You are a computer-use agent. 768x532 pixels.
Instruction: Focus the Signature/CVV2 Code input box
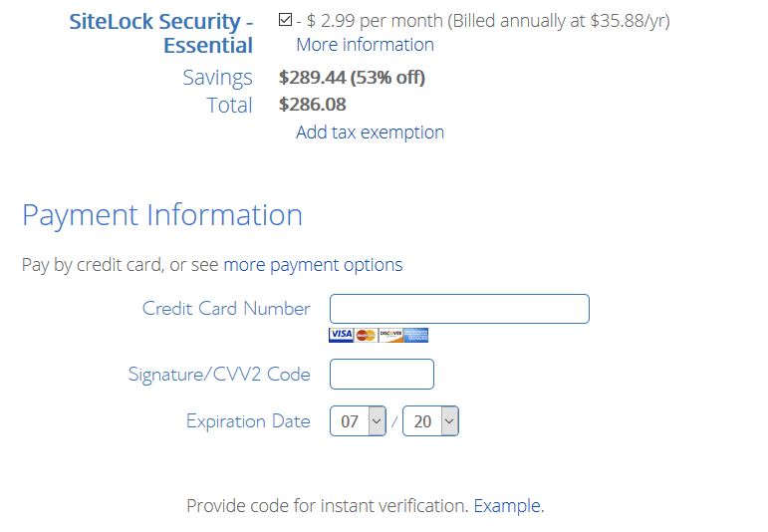382,375
